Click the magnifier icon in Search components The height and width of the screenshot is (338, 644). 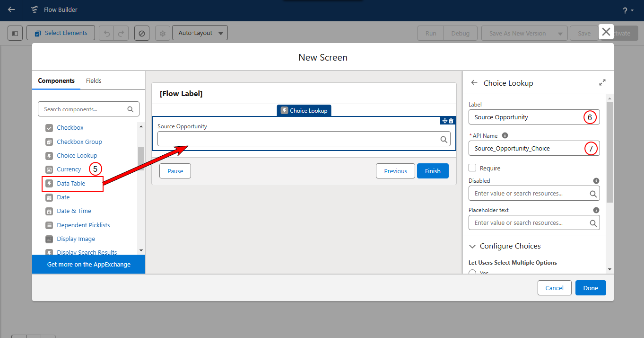[131, 109]
